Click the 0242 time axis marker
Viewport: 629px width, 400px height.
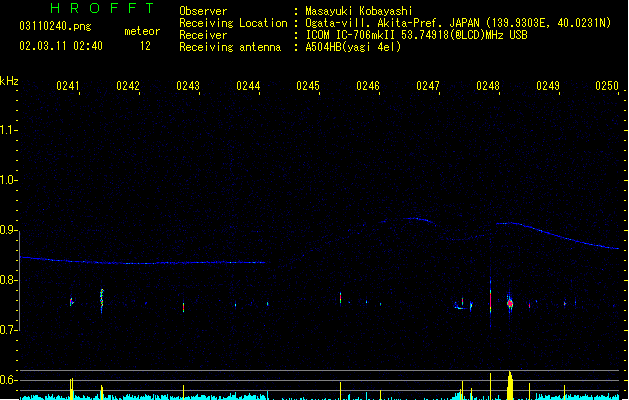[x=128, y=85]
